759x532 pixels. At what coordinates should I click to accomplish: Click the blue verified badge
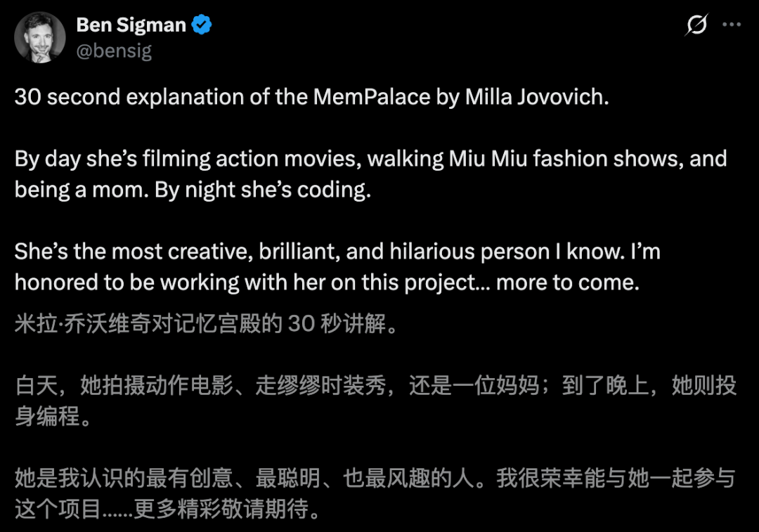pos(202,25)
